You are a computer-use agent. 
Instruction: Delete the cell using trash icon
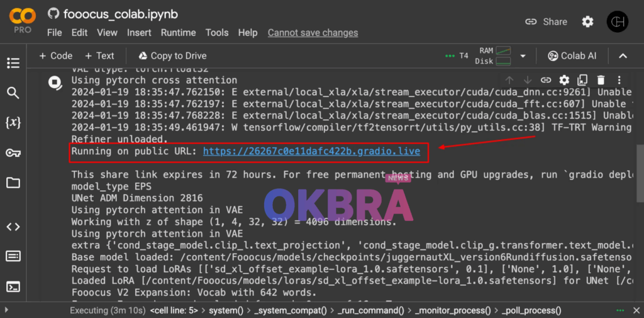[601, 80]
